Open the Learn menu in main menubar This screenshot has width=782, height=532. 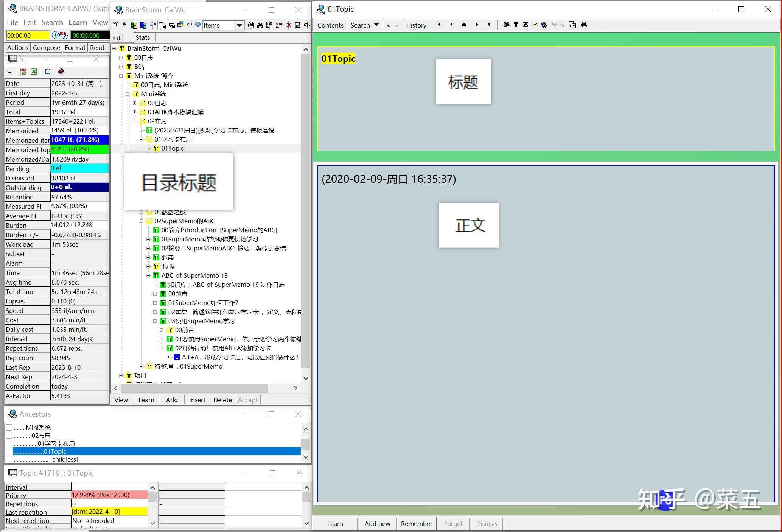78,23
